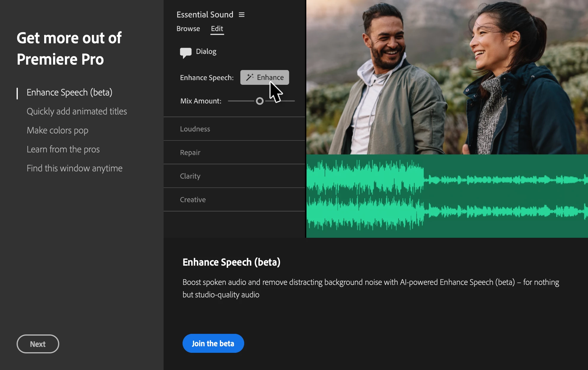Select Enhance Speech (beta) in sidebar
Viewport: 588px width, 370px height.
pyautogui.click(x=69, y=92)
